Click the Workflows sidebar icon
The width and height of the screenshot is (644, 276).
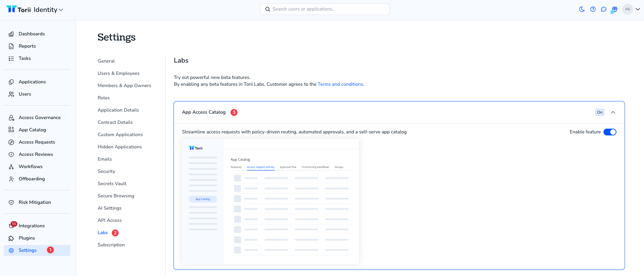[x=11, y=166]
